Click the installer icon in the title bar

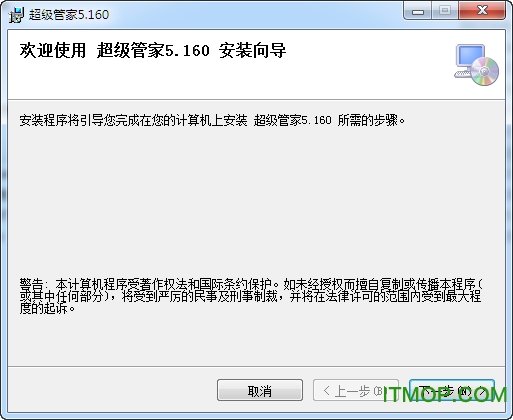coord(17,14)
